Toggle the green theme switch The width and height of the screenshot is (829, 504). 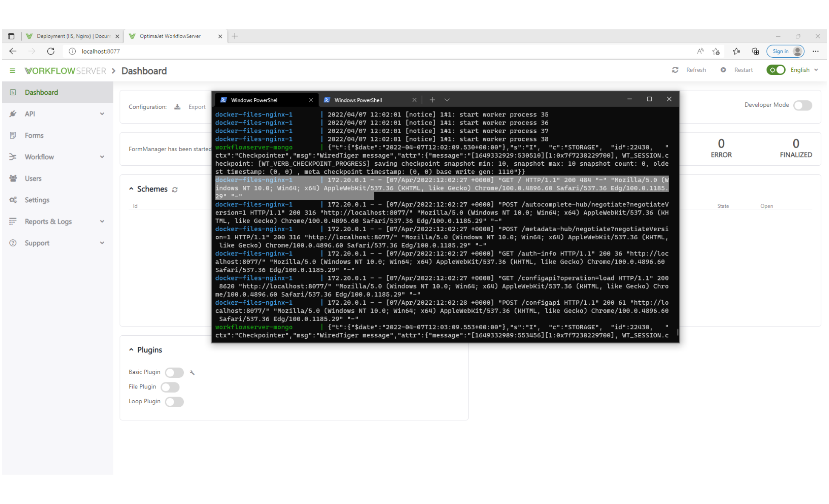(x=776, y=70)
